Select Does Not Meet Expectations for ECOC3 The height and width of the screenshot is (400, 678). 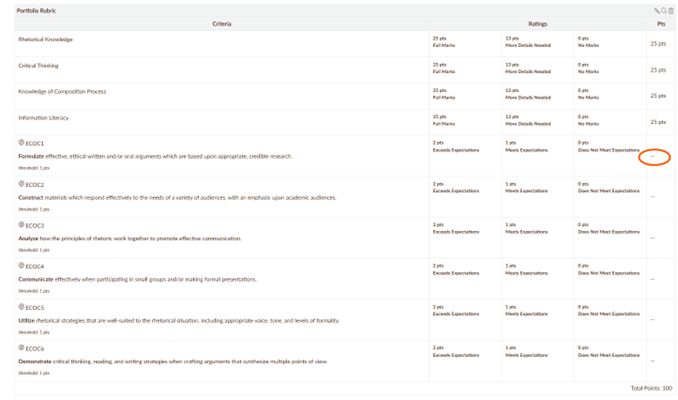click(x=608, y=232)
